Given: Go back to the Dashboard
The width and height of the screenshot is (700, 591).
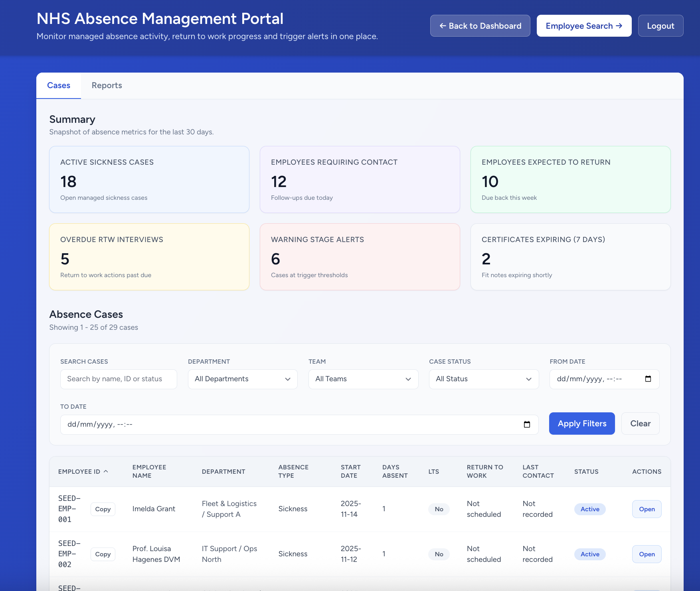Looking at the screenshot, I should tap(480, 26).
